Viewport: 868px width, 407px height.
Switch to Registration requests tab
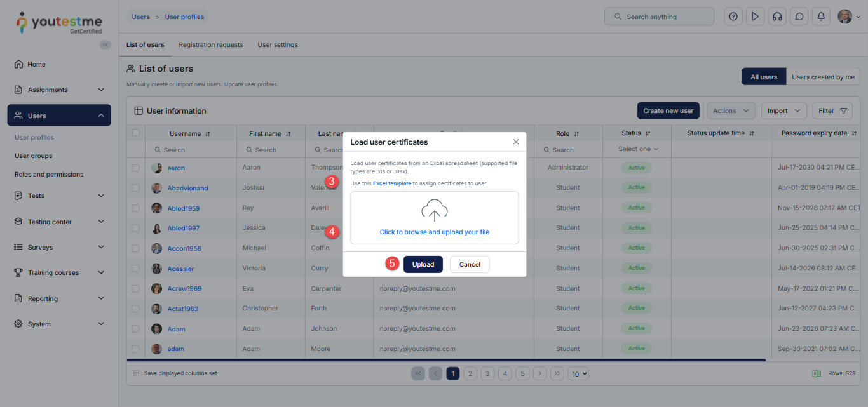pos(210,45)
